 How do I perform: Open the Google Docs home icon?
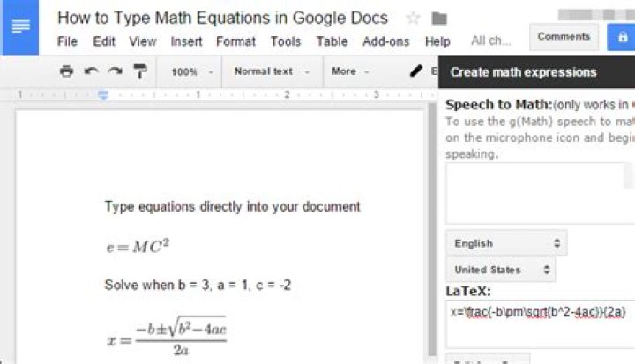point(20,27)
